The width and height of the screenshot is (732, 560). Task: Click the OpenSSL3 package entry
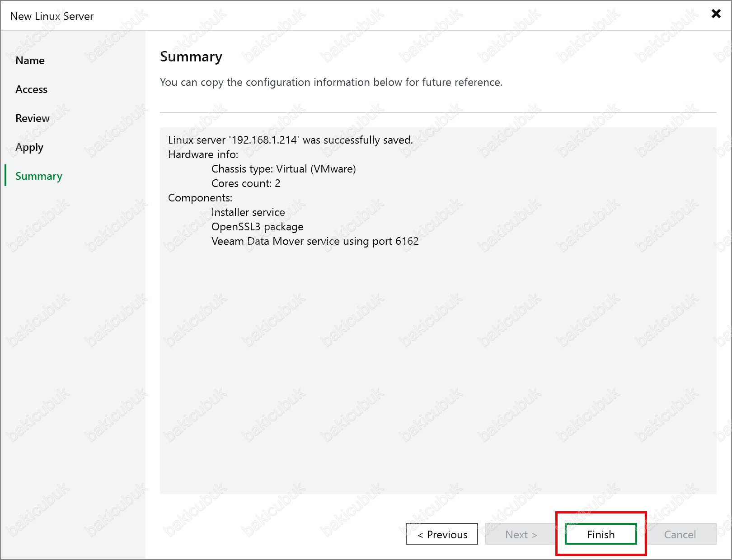click(257, 227)
